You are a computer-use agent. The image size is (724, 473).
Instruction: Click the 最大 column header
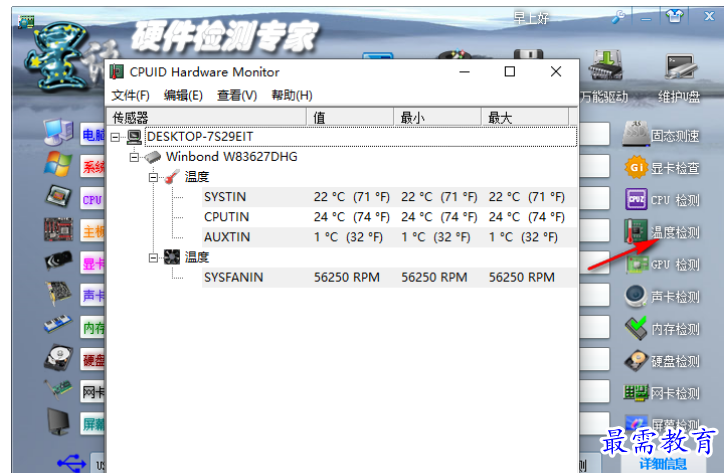[x=525, y=117]
